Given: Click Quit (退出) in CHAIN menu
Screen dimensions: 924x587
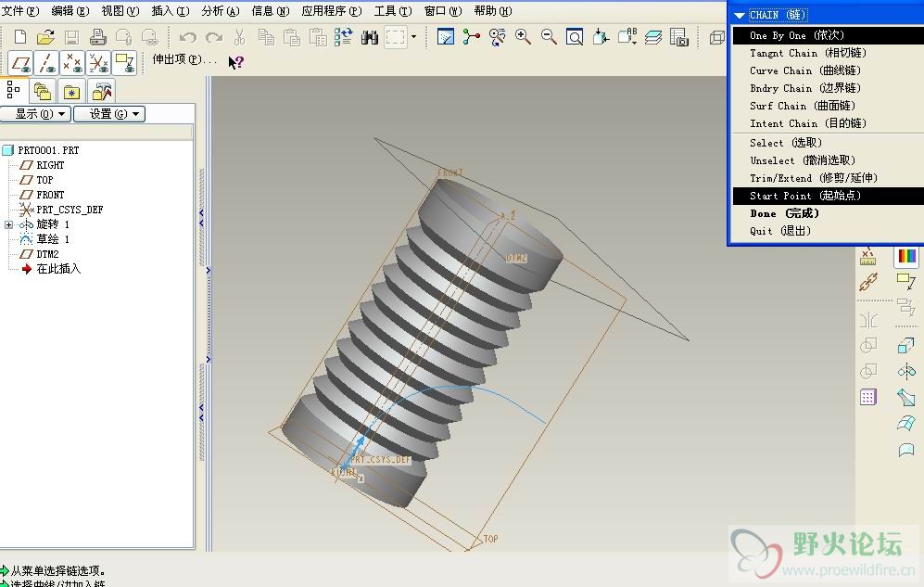Looking at the screenshot, I should coord(779,231).
